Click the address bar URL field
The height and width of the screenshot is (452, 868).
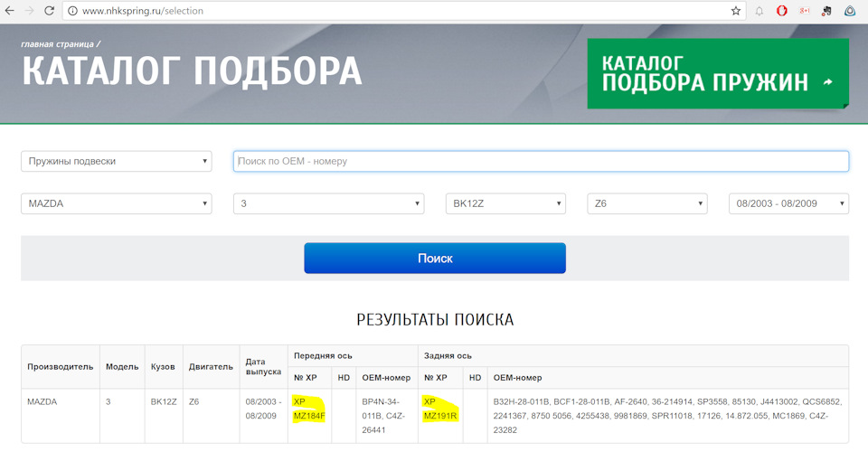[x=404, y=11]
